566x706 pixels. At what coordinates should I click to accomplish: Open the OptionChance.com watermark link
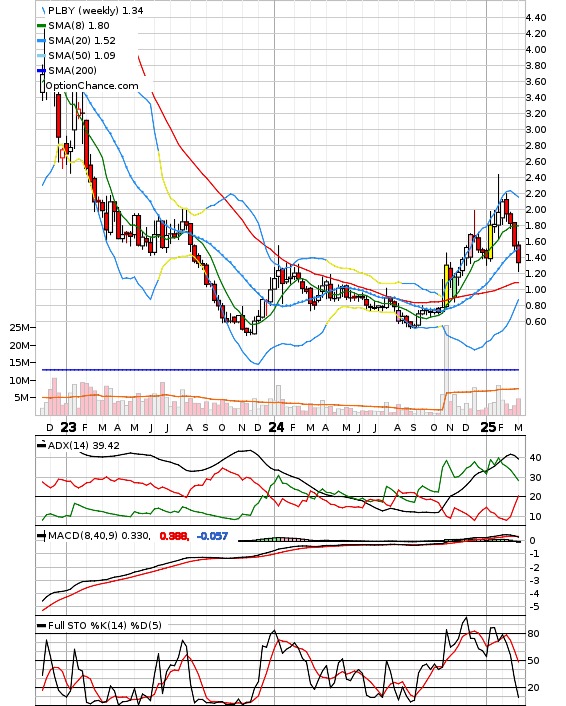[92, 86]
